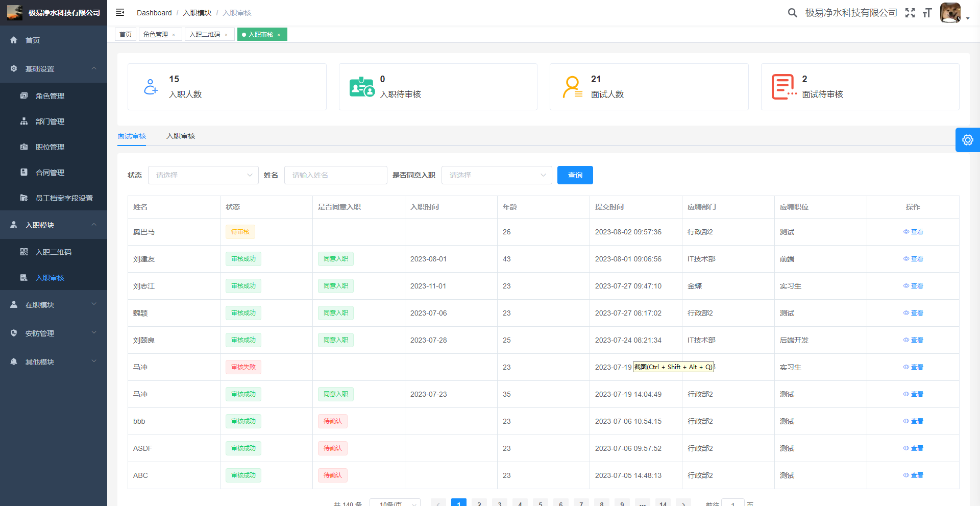The width and height of the screenshot is (980, 506).
Task: Click the 角色管理 sidebar icon
Action: click(x=24, y=95)
